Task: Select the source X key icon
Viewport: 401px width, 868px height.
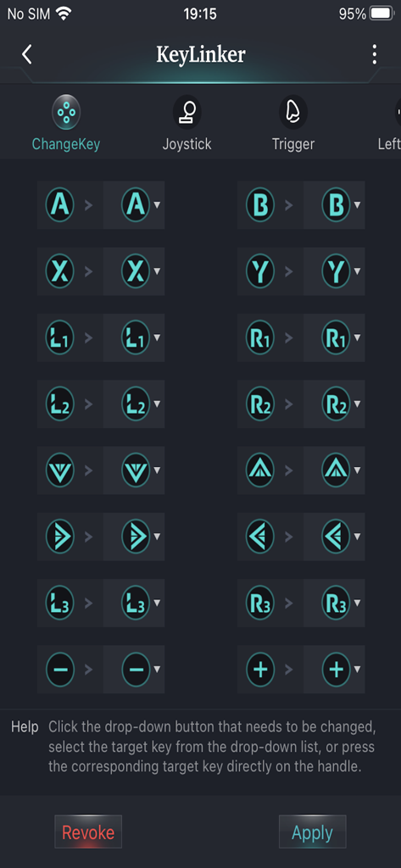Action: pyautogui.click(x=60, y=271)
